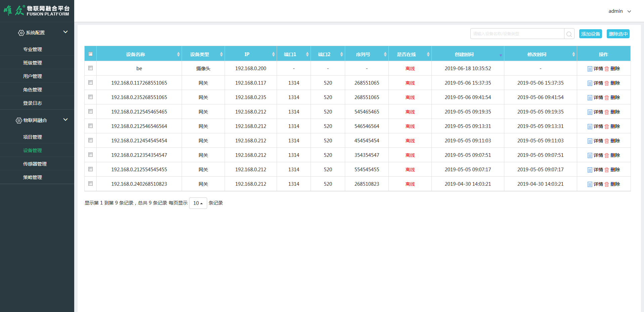Open the page size 10 dropdown
644x312 pixels.
198,203
